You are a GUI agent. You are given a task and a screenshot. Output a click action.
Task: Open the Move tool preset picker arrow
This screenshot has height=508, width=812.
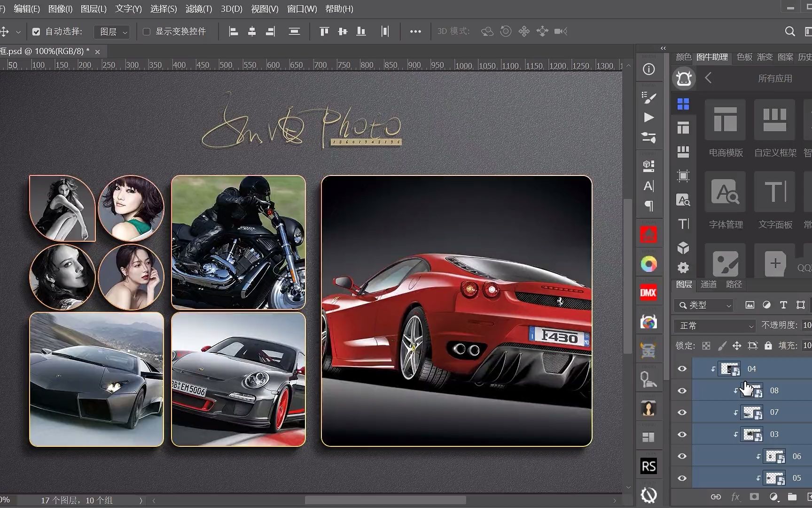coord(18,32)
